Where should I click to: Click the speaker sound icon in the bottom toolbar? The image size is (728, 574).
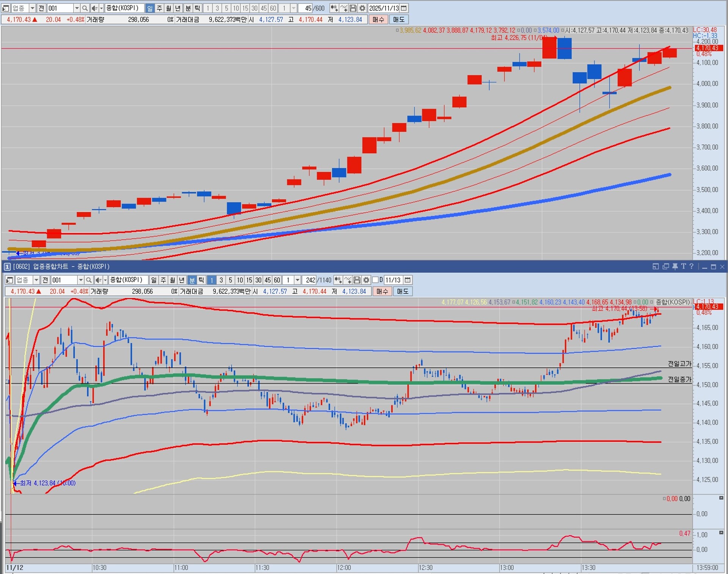98,280
